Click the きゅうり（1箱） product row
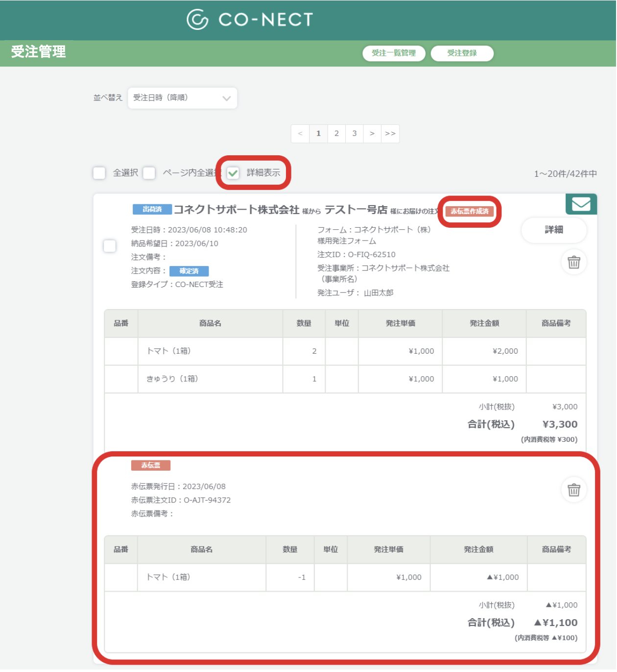 pos(345,379)
